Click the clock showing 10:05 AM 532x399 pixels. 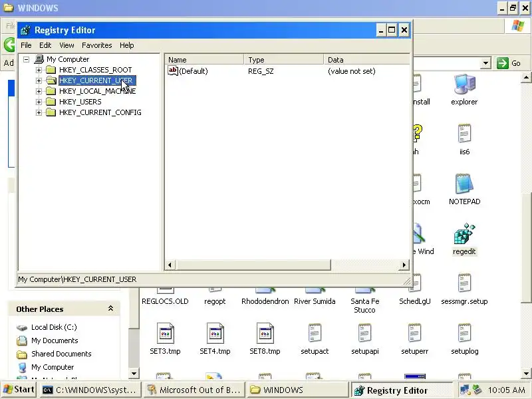coord(506,390)
